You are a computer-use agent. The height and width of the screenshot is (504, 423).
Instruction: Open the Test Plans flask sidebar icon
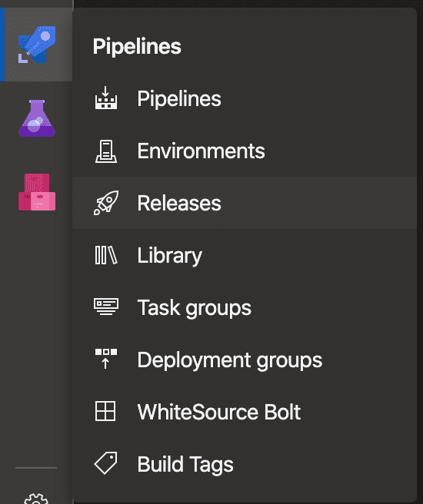point(37,118)
